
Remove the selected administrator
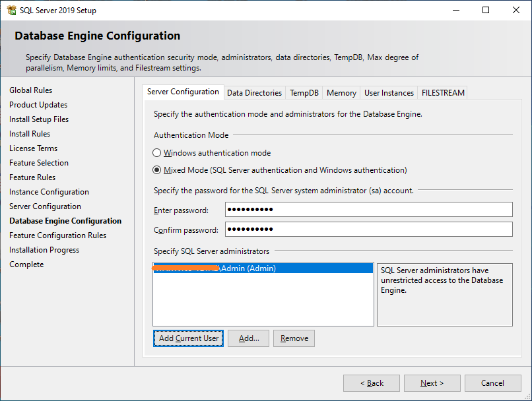tap(294, 338)
